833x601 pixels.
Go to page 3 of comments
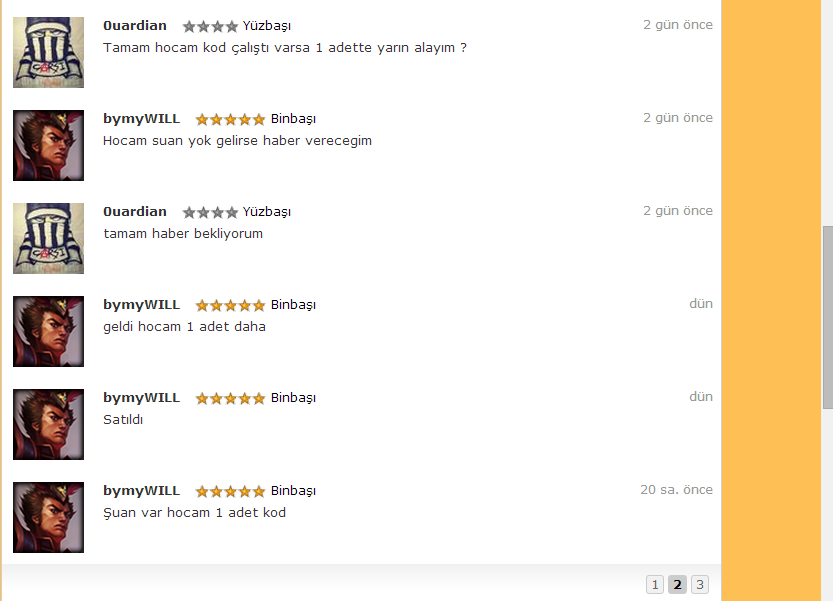(700, 585)
